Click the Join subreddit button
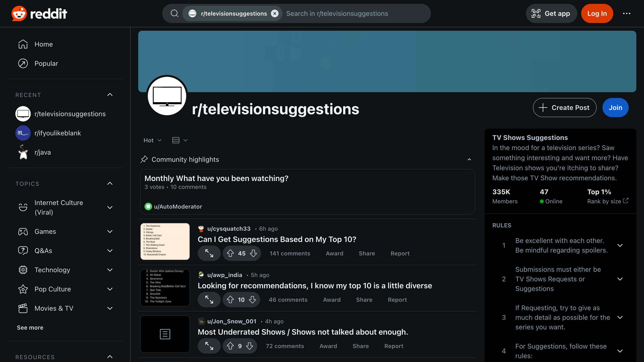This screenshot has height=362, width=644. click(x=615, y=108)
